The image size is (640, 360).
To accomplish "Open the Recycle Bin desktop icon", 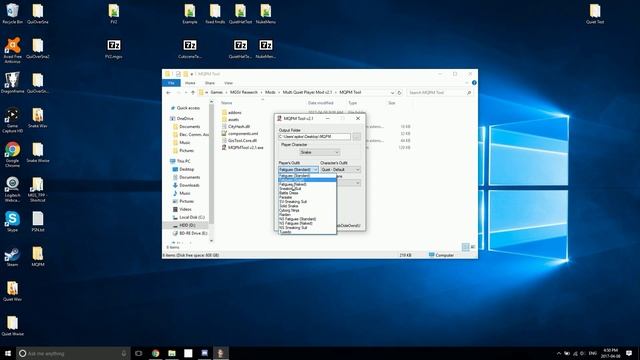I will pyautogui.click(x=12, y=14).
